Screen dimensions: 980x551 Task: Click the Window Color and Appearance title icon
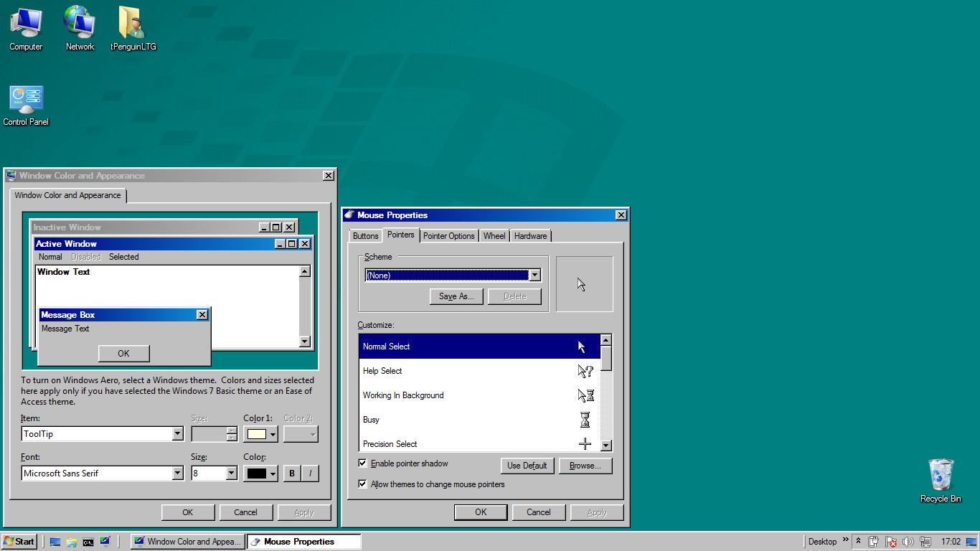click(x=11, y=176)
